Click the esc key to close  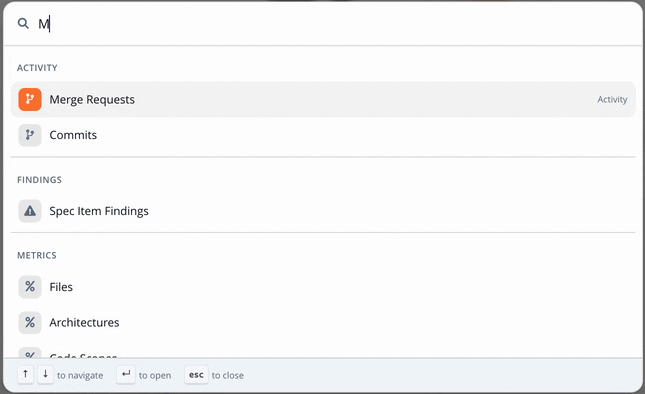pyautogui.click(x=196, y=375)
